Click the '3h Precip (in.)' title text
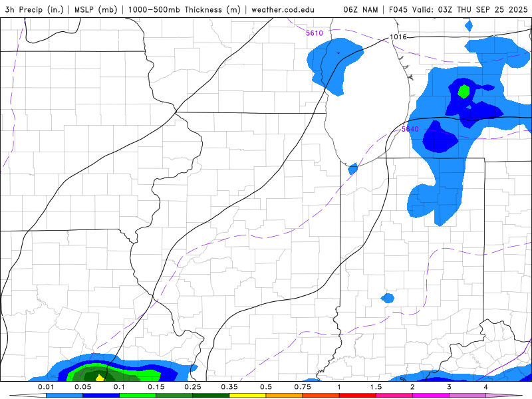Image resolution: width=532 pixels, height=399 pixels. 35,9
